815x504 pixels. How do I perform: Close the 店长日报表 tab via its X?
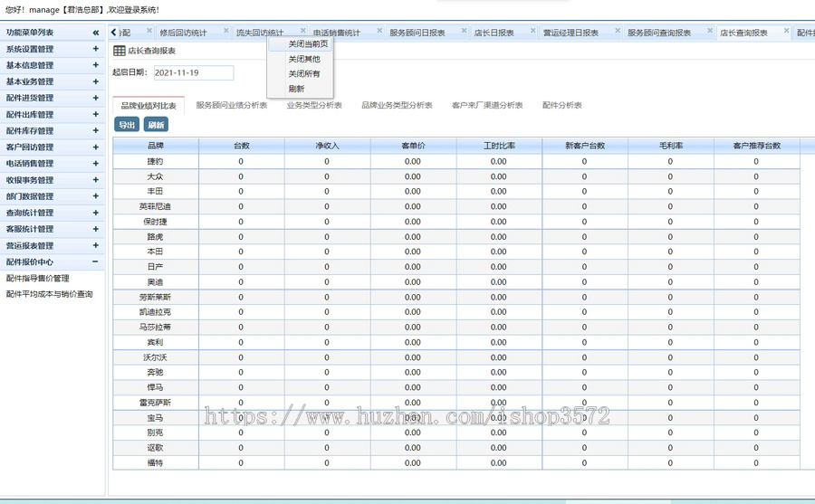532,31
